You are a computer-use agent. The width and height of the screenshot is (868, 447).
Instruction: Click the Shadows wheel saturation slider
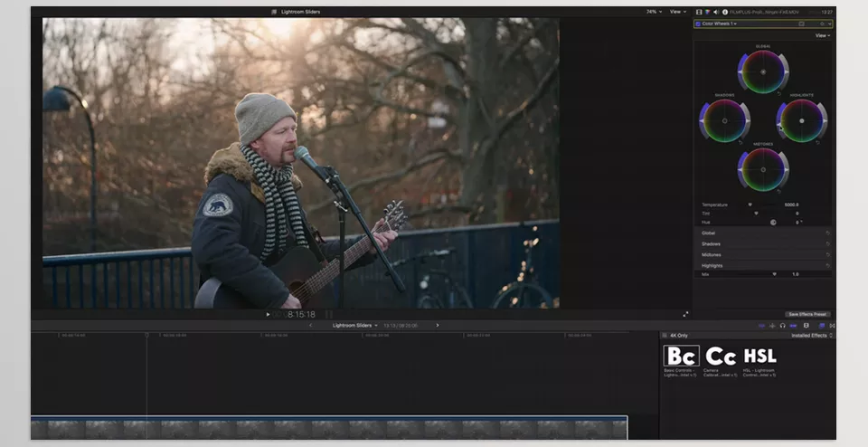[x=702, y=120]
